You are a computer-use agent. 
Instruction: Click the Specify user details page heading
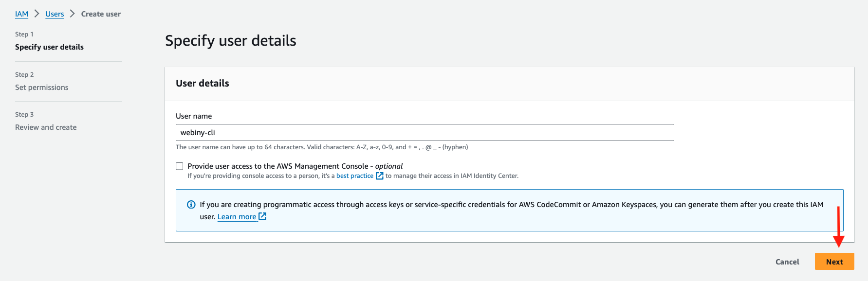230,41
